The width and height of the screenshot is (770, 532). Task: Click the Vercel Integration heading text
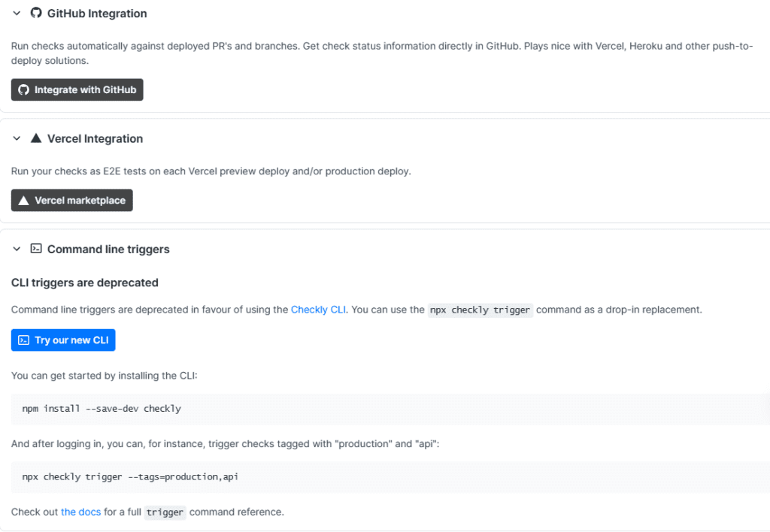coord(95,139)
